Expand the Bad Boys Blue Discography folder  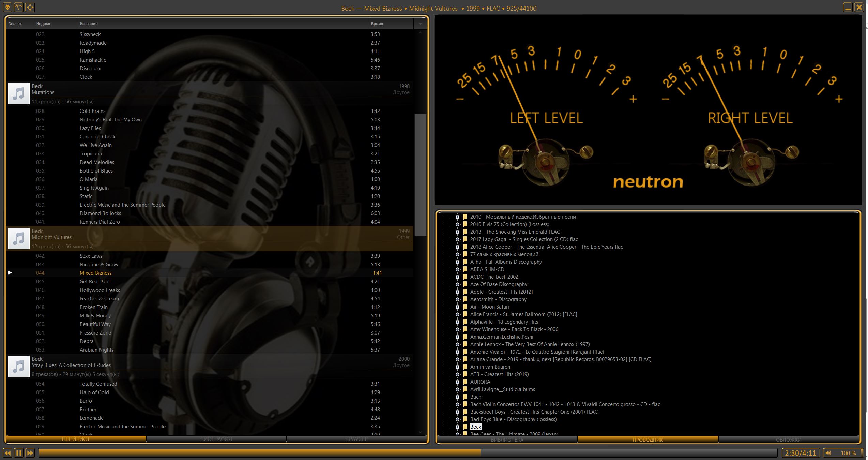pyautogui.click(x=457, y=419)
